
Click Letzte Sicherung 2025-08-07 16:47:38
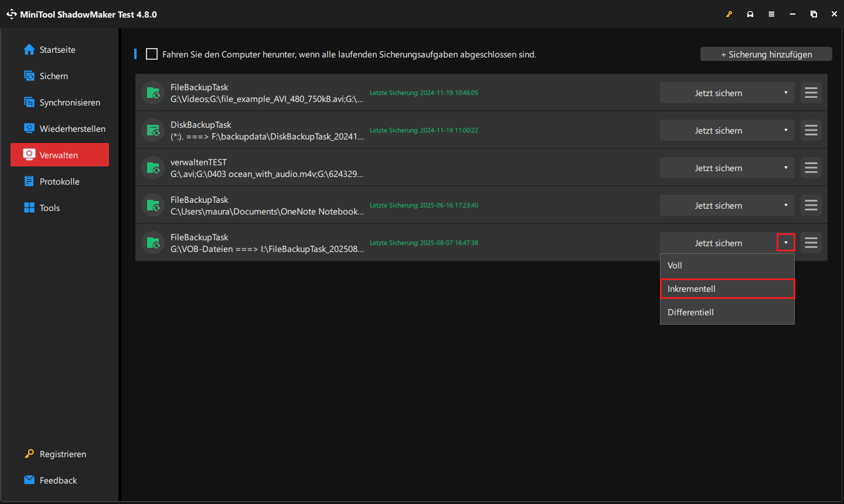(x=424, y=243)
